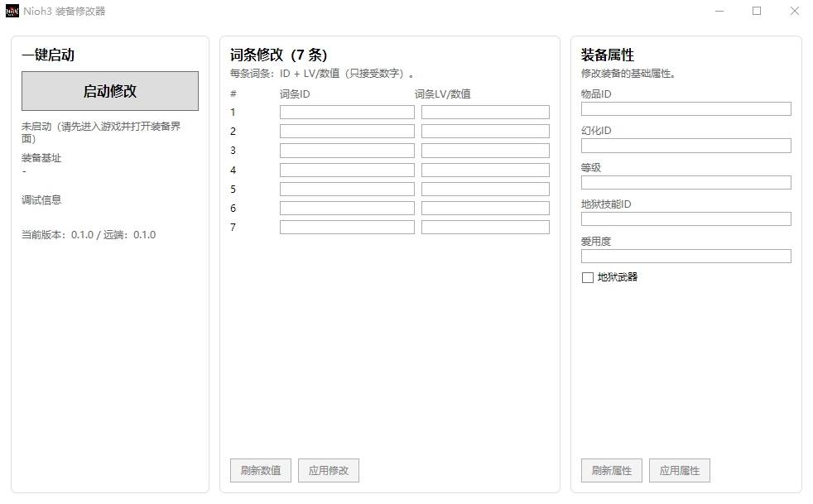Screen dimensions: 813x504
Task: Click the Nioh3 app icon in title bar
Action: tap(12, 12)
